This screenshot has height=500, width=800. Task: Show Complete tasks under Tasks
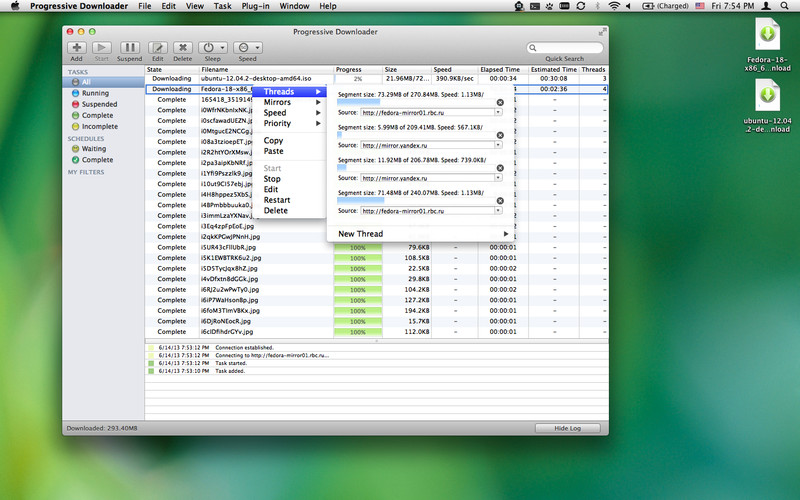pos(97,115)
